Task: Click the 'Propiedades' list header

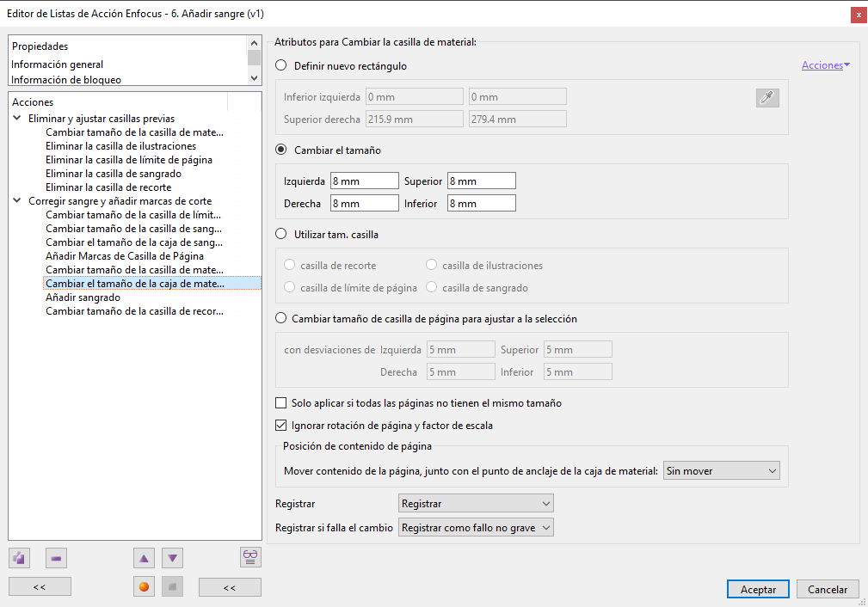Action: tap(40, 46)
